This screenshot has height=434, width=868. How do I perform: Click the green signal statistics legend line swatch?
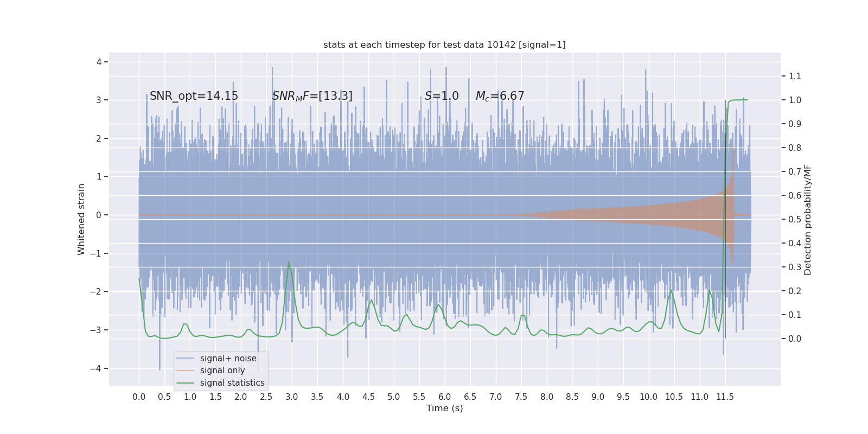(186, 383)
